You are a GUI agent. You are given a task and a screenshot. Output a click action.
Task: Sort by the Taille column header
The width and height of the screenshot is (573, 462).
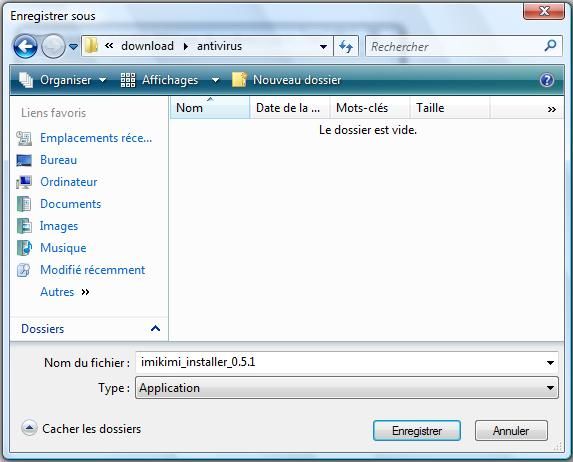449,108
